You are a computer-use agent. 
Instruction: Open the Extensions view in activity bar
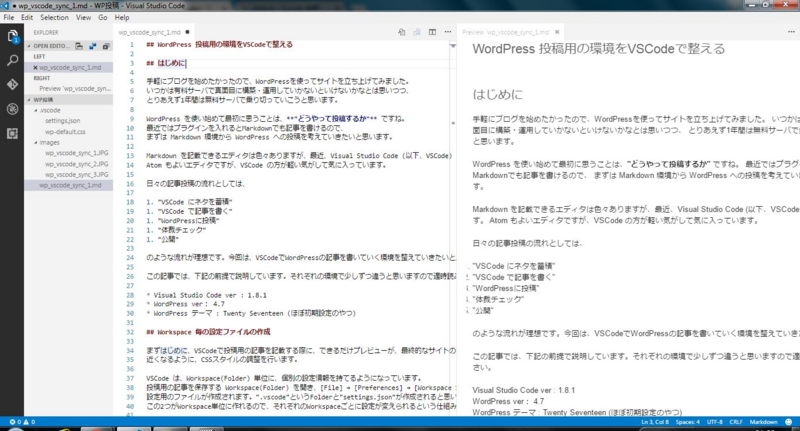[x=12, y=134]
